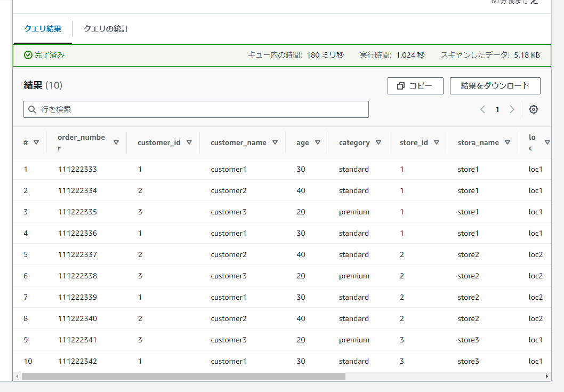Go to the next results page arrow
The height and width of the screenshot is (392, 564).
tap(512, 109)
